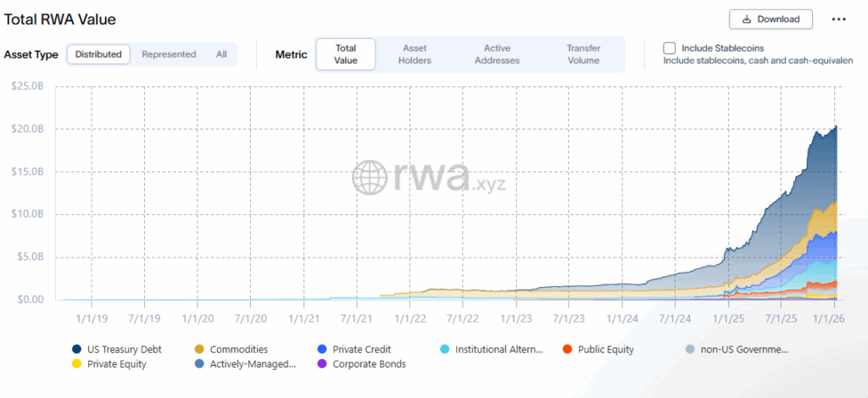Toggle US Treasury Debt legend series
This screenshot has height=398, width=868.
click(x=124, y=349)
